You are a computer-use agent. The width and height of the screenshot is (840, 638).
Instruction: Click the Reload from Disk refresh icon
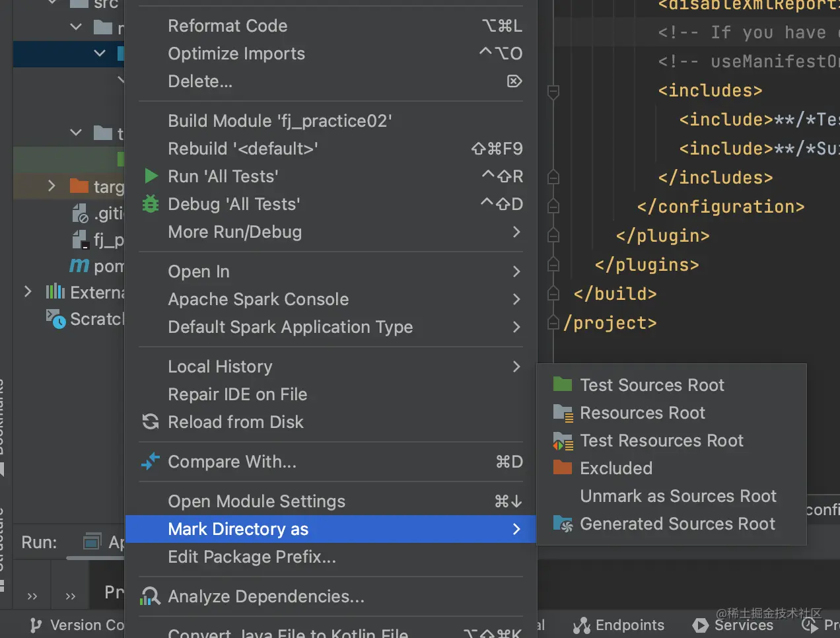pos(151,422)
